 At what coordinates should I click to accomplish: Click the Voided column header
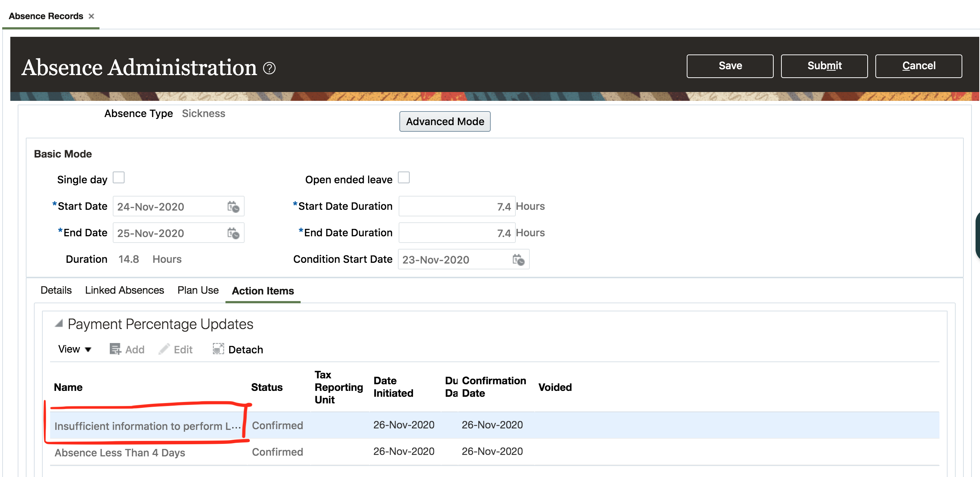click(555, 387)
